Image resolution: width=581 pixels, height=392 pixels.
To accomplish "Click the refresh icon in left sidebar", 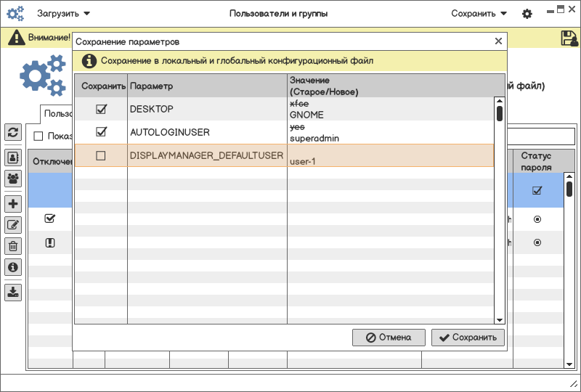I will (x=13, y=132).
